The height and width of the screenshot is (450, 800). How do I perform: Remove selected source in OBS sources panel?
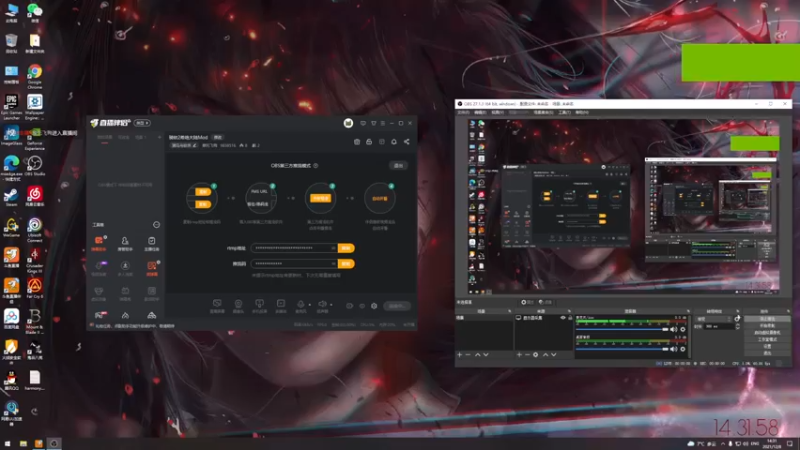coord(527,355)
